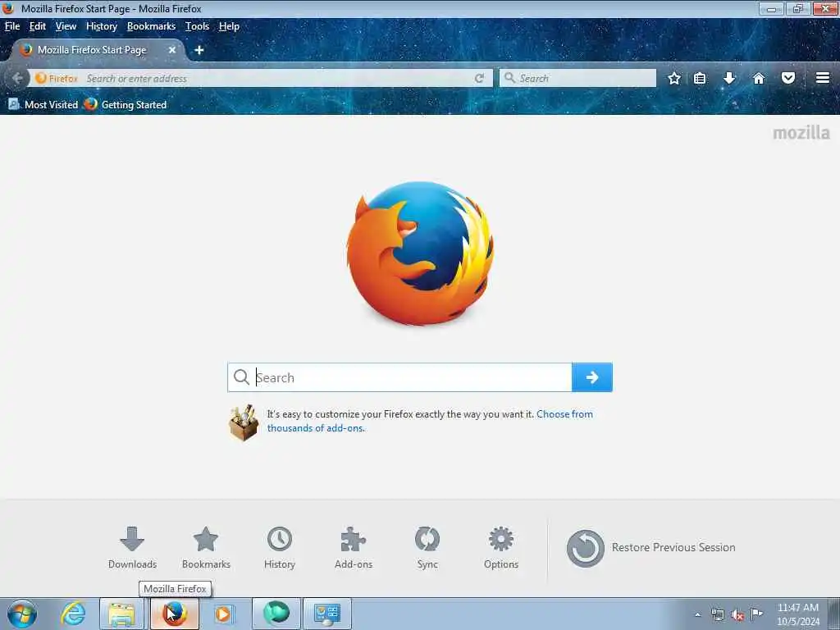The image size is (840, 630).
Task: Click the Firefox taskbar button
Action: pyautogui.click(x=175, y=614)
